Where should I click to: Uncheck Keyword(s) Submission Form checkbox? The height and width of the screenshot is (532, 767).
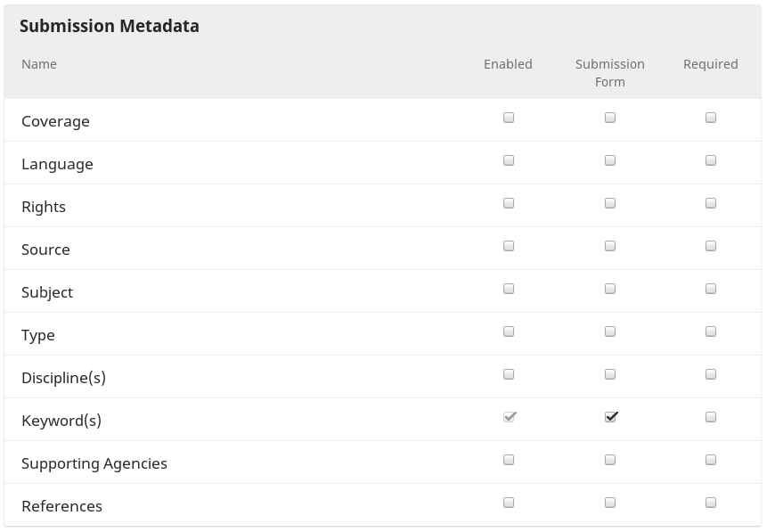[x=610, y=417]
